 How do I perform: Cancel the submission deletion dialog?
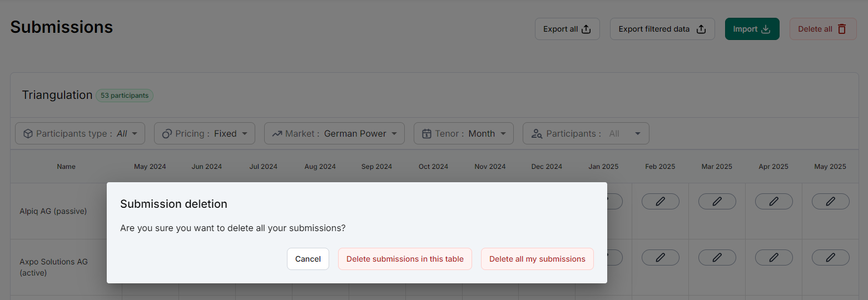pos(308,259)
